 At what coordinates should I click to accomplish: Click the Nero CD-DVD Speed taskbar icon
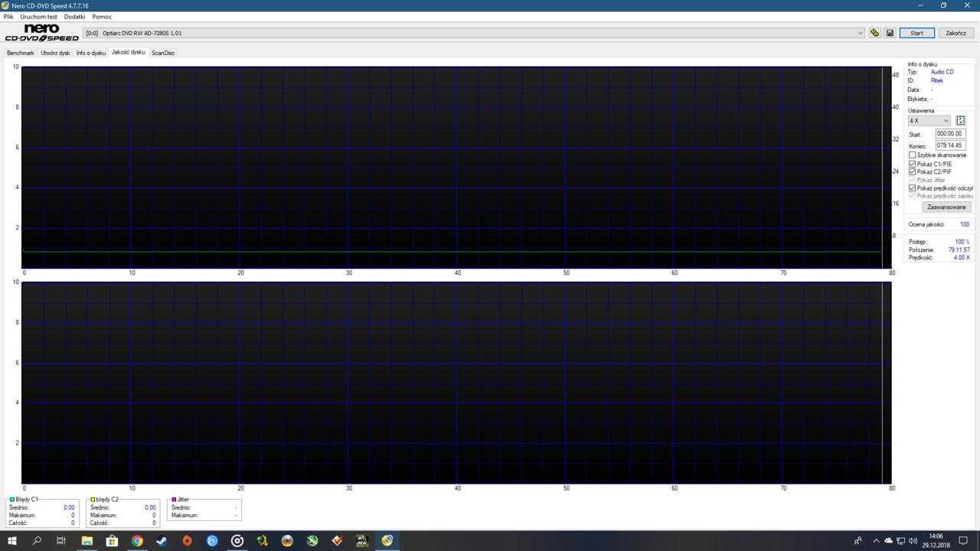[x=387, y=540]
